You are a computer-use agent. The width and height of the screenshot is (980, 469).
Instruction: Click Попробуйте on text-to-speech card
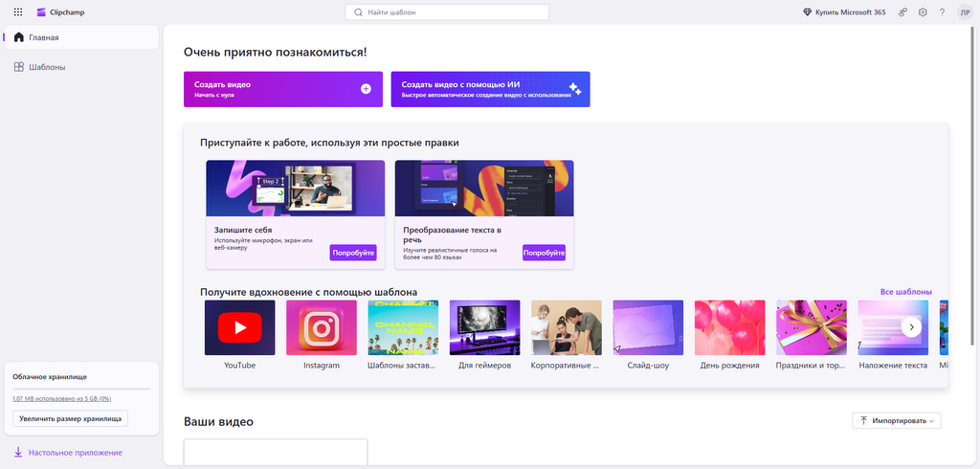[544, 253]
